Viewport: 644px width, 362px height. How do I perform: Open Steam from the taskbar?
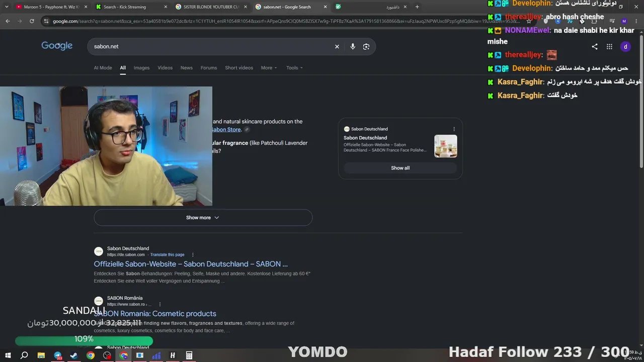(74, 355)
